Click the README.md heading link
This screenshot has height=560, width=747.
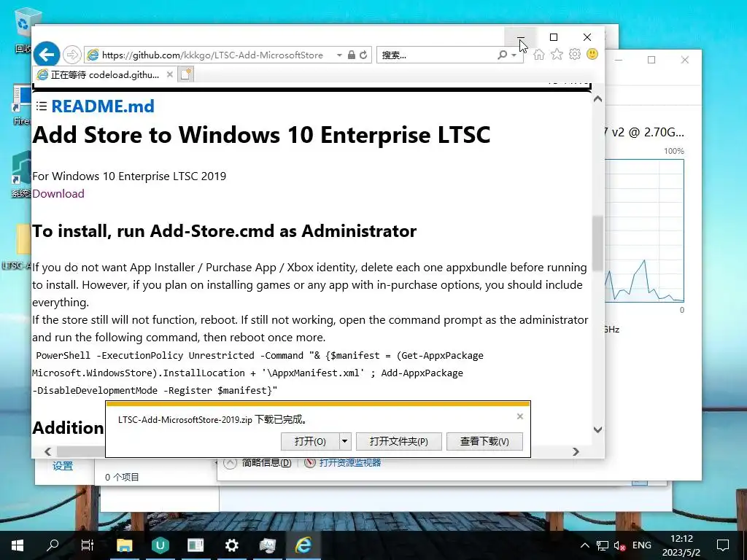[x=103, y=106]
